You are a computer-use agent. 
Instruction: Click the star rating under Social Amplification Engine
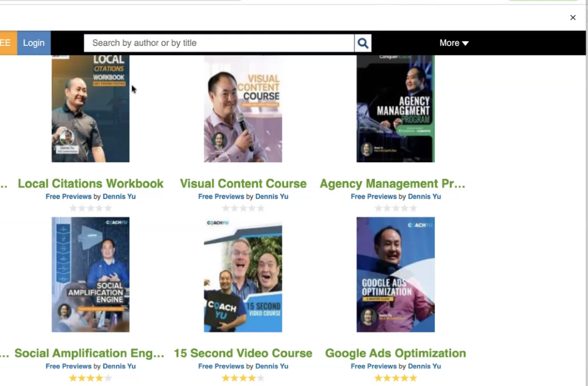(x=91, y=378)
